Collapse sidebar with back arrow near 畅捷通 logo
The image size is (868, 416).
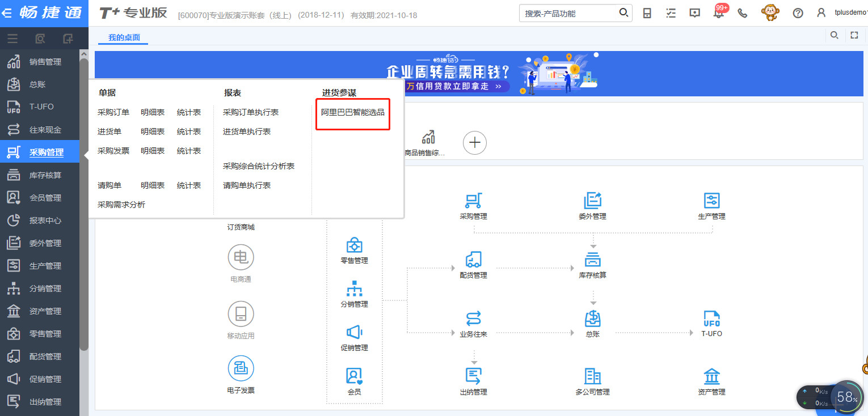click(x=7, y=13)
